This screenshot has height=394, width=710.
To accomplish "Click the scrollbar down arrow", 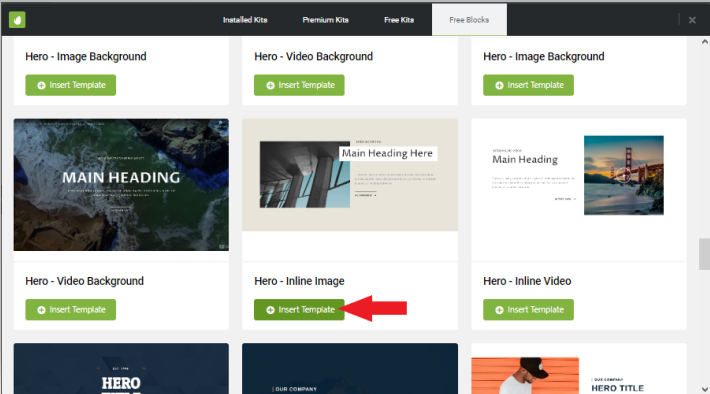I will (705, 389).
